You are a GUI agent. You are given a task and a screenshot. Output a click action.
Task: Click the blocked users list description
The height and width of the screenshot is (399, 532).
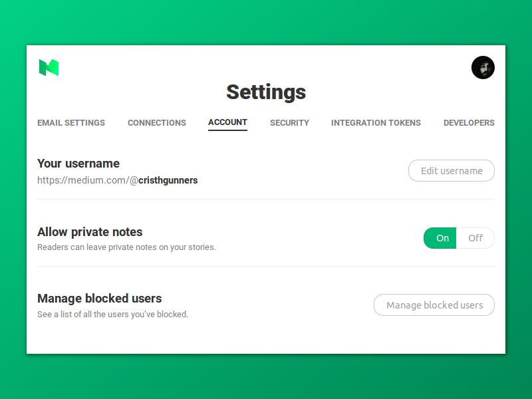click(112, 315)
